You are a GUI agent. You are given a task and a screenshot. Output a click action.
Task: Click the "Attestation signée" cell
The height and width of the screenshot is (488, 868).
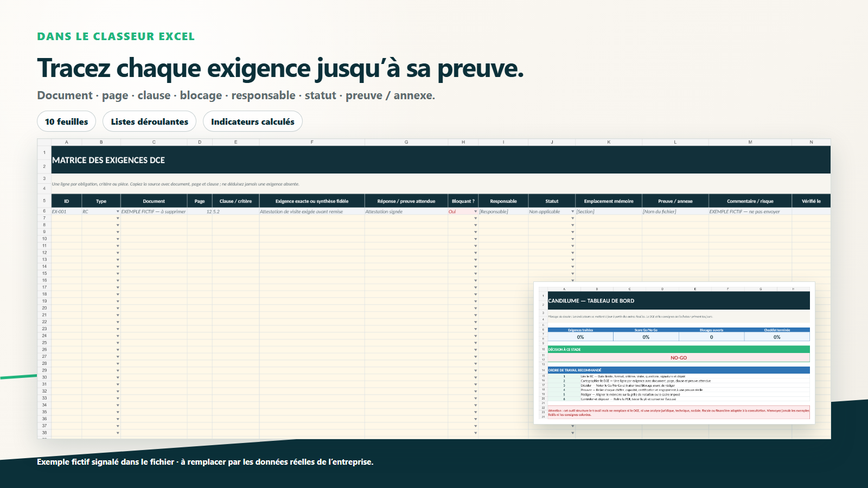(406, 211)
